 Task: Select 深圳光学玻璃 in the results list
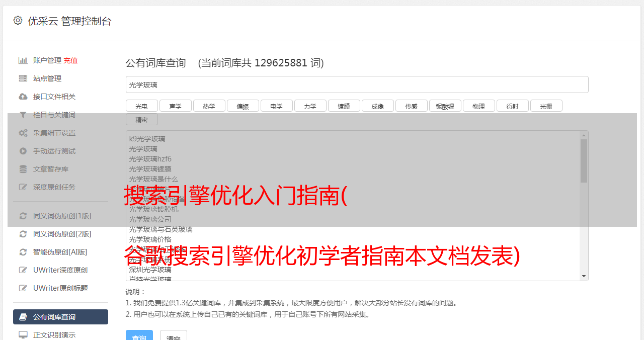[150, 270]
